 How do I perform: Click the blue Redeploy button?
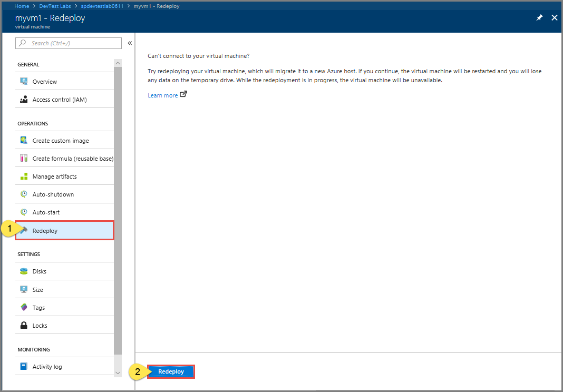[x=170, y=371]
